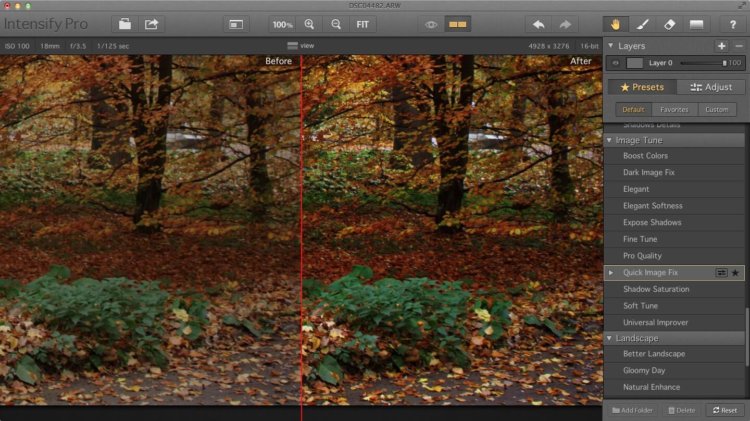Select the Hand pan tool

615,24
